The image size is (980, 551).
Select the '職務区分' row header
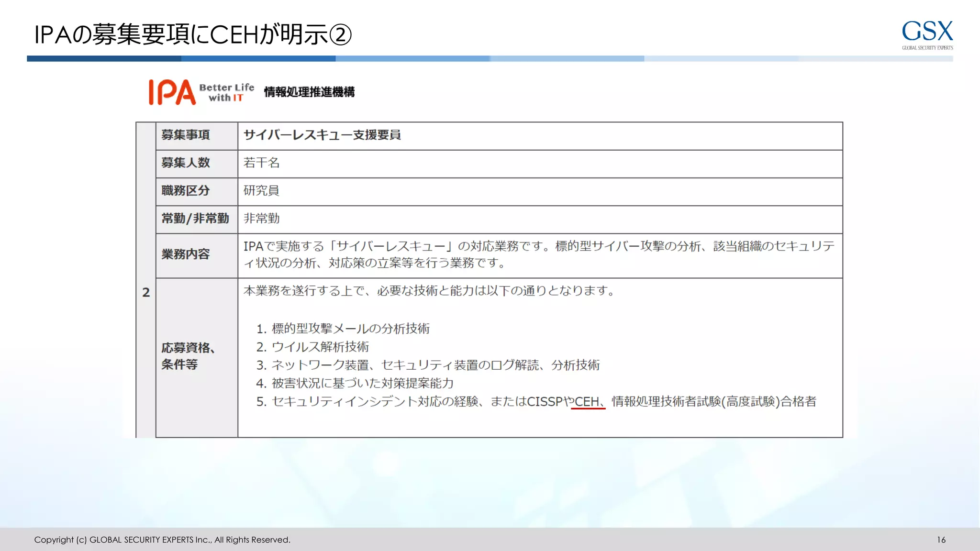(197, 191)
